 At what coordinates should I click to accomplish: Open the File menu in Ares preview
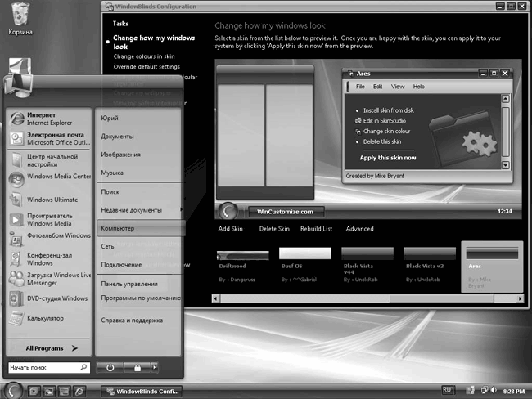[360, 86]
